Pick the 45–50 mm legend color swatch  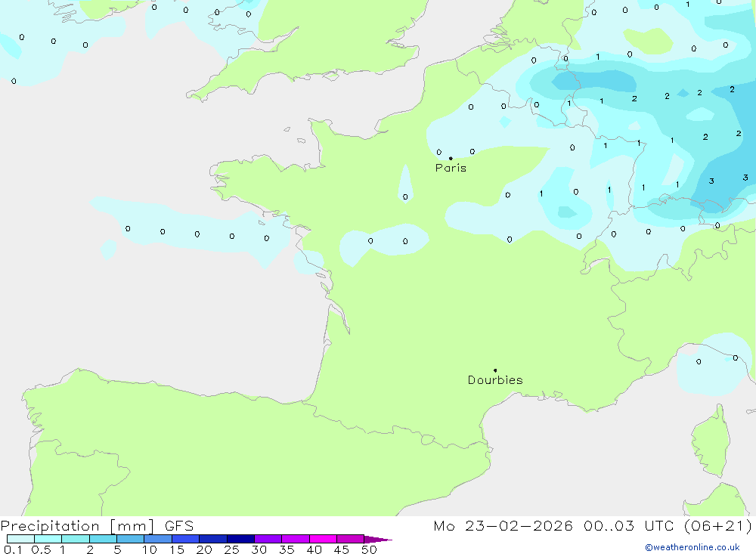(351, 539)
